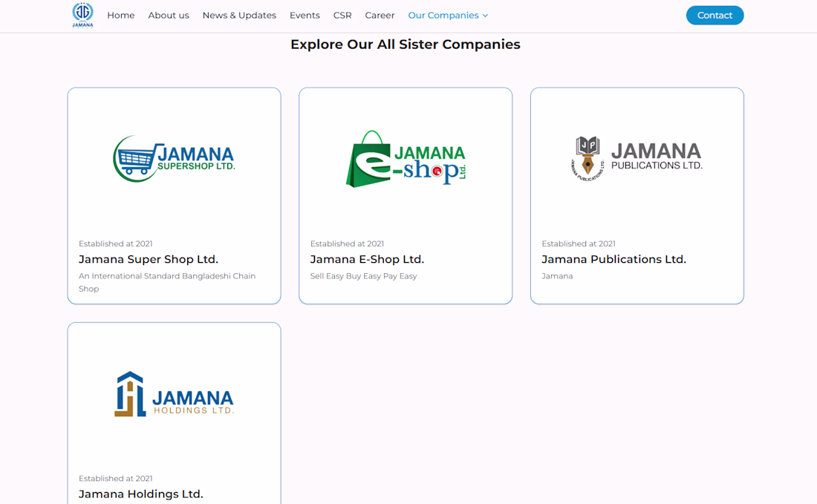Click the Jamana Publications Ltd. logo
The height and width of the screenshot is (504, 817).
point(637,159)
